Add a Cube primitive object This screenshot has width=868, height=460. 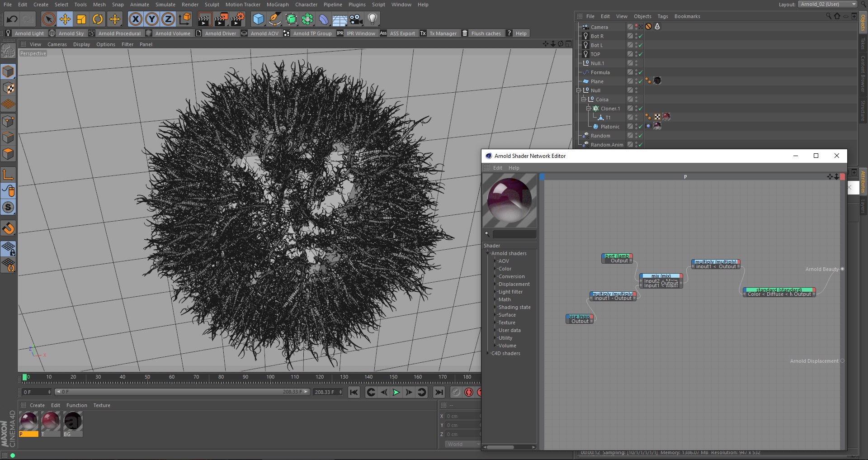258,19
